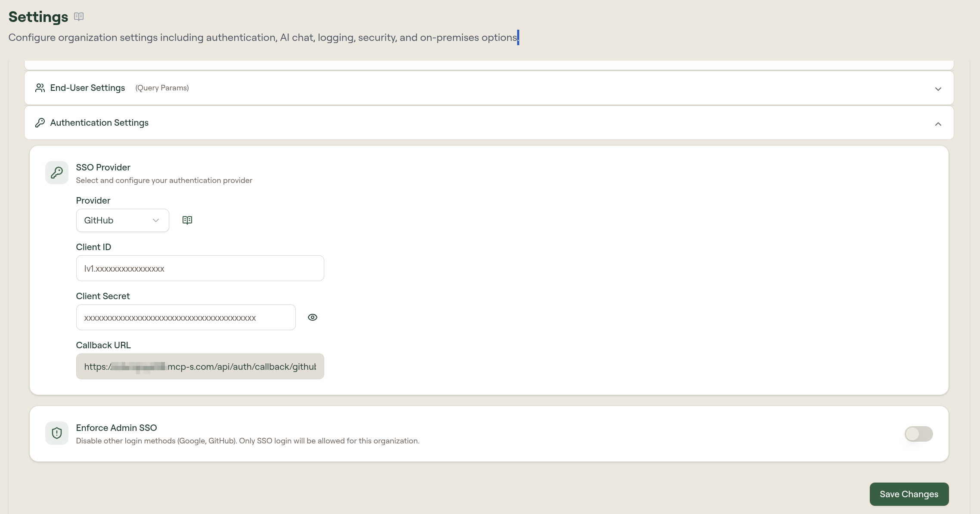Open the docs icon beside Settings title
This screenshot has height=514, width=980.
pyautogui.click(x=79, y=16)
